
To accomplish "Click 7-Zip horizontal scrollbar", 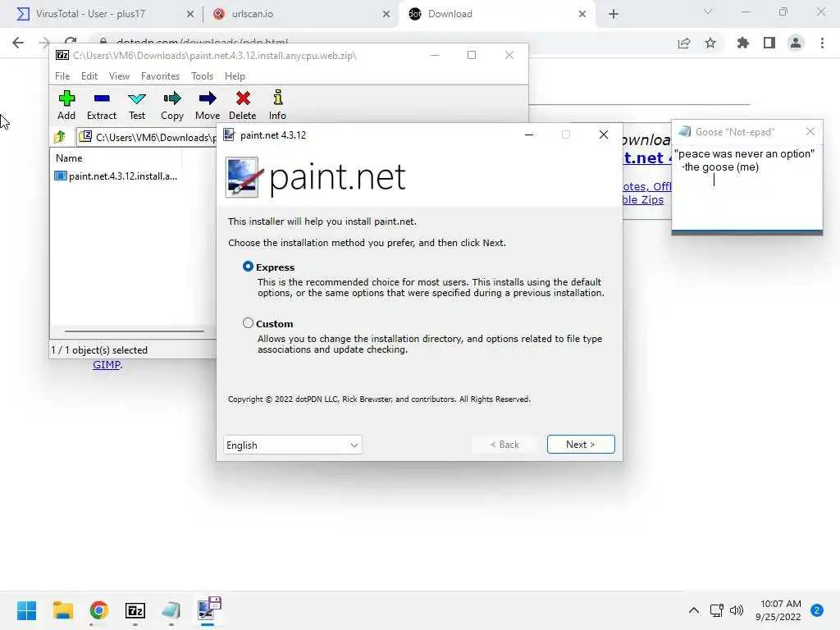I will coord(134,331).
